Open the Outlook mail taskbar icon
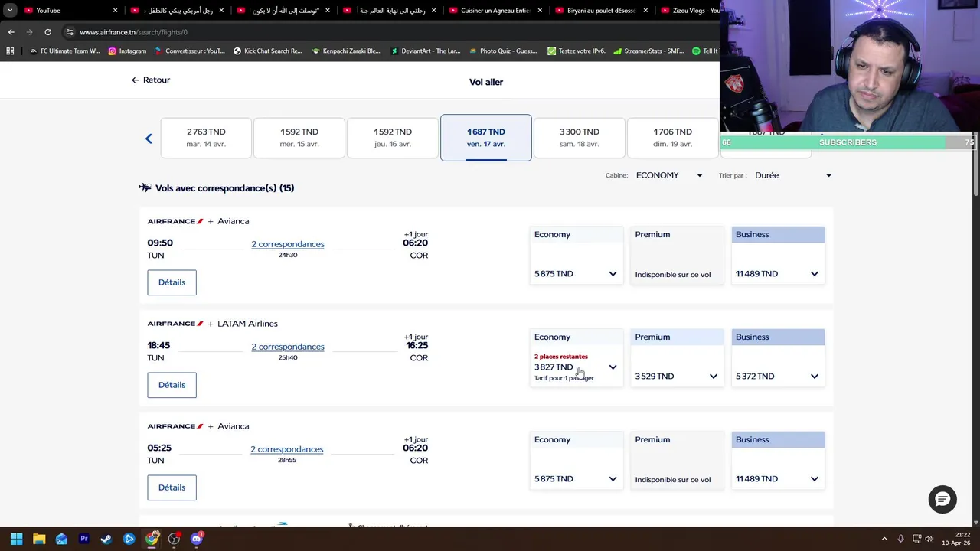 click(61, 539)
